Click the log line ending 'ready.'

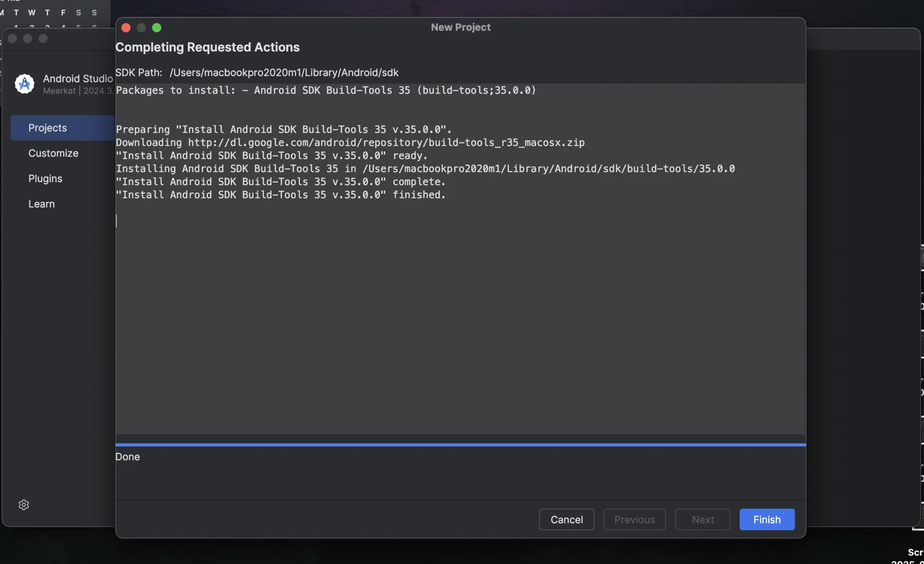272,156
